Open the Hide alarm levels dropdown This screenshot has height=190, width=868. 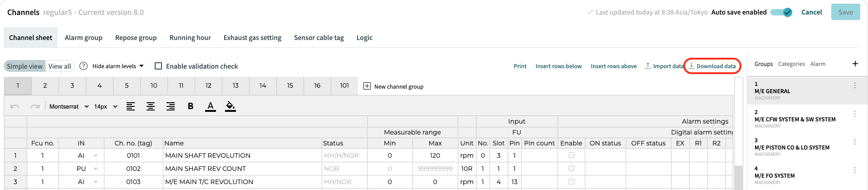[118, 66]
